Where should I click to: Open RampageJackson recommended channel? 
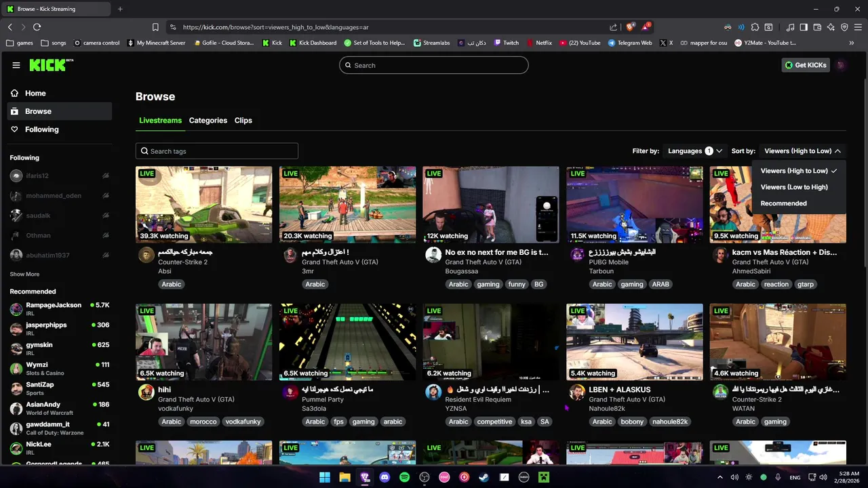tap(60, 308)
